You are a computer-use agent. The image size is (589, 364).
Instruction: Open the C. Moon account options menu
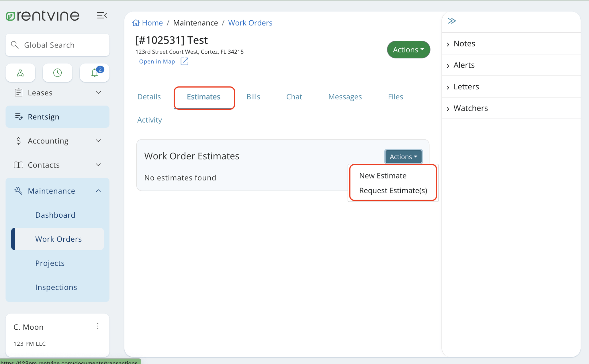click(98, 326)
